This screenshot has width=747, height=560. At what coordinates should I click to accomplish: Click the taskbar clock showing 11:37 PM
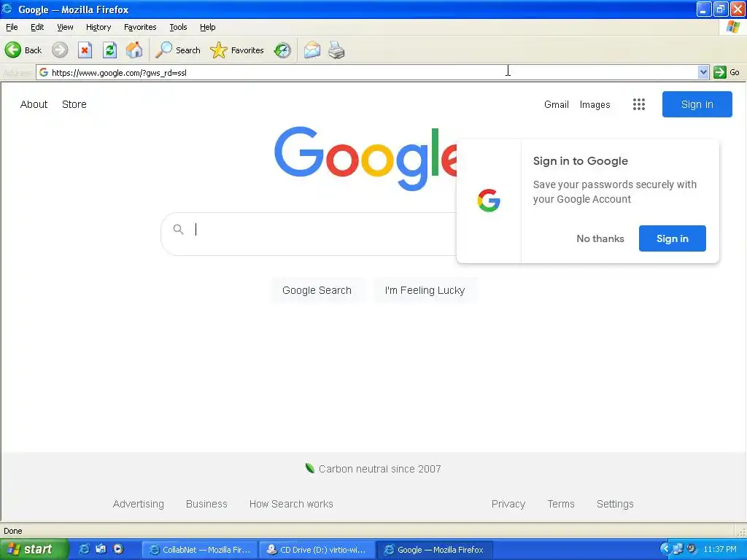720,550
